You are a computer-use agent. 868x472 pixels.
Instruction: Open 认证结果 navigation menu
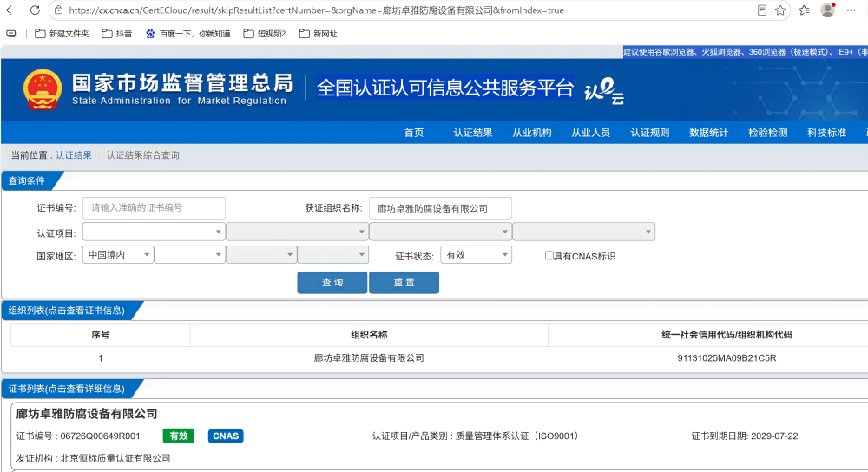pos(473,133)
